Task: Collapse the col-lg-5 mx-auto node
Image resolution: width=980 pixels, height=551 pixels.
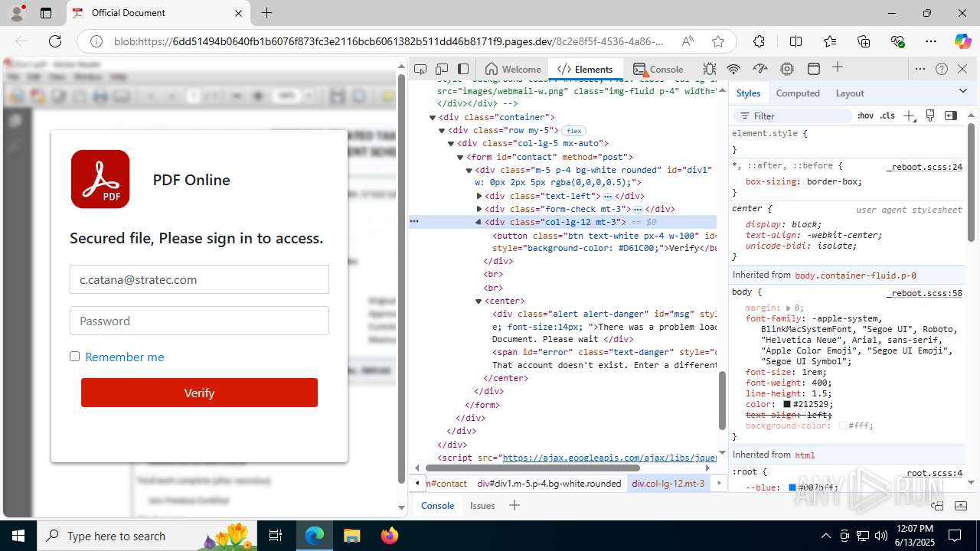Action: (x=451, y=144)
